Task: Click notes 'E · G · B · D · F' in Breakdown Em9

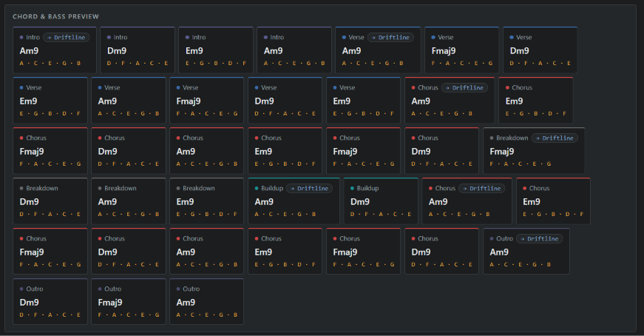Action: coord(206,215)
